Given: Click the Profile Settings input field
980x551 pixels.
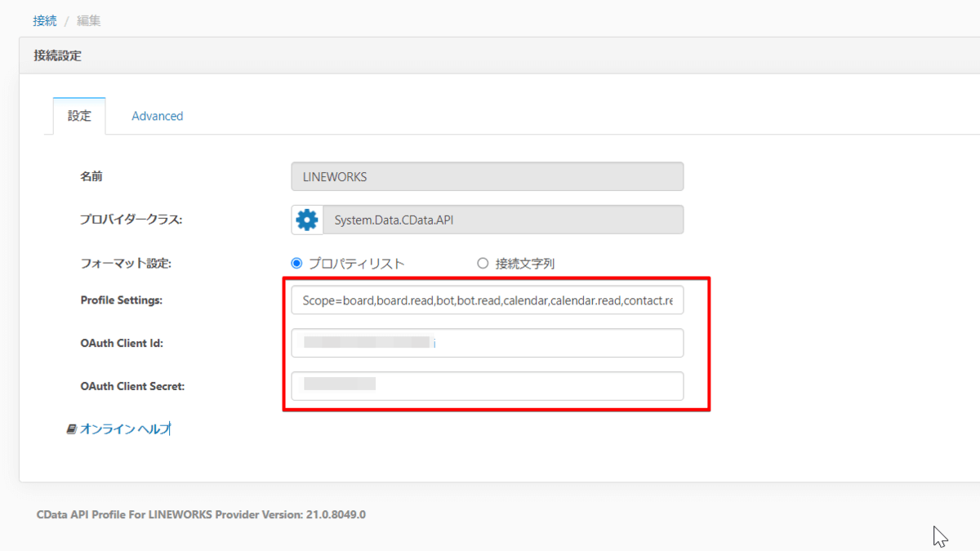Looking at the screenshot, I should (488, 300).
